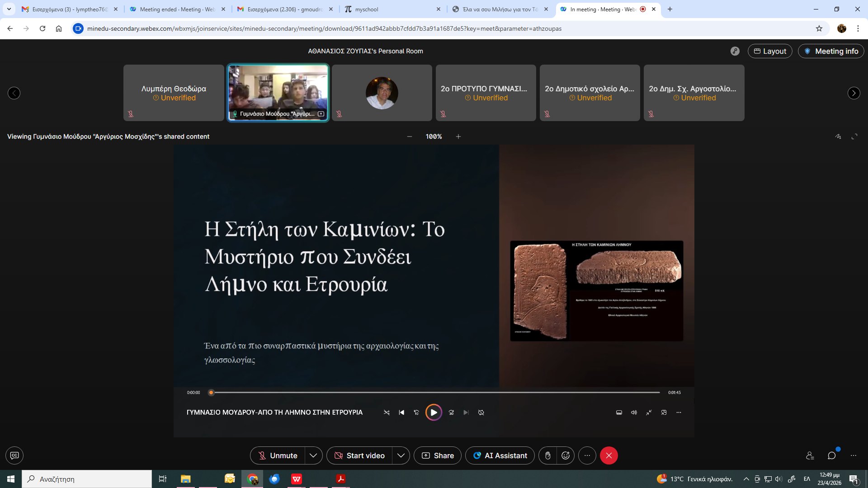The height and width of the screenshot is (488, 868).
Task: Switch to the Meeting ended browser tab
Action: tap(177, 9)
